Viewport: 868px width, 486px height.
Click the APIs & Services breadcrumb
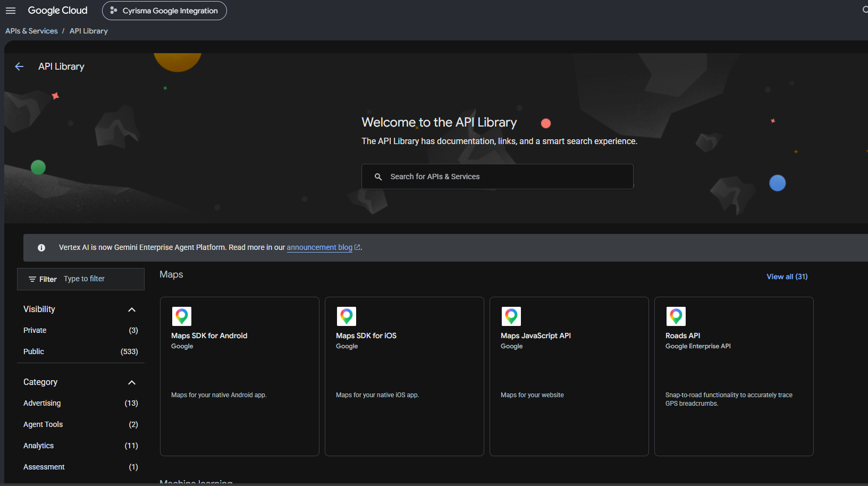[x=31, y=31]
